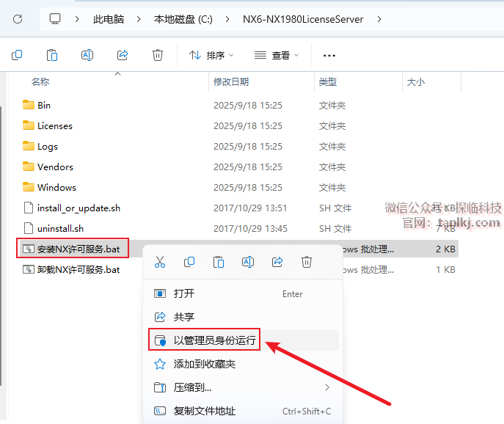
Task: Sort by the 修改日期 column header
Action: [x=231, y=81]
